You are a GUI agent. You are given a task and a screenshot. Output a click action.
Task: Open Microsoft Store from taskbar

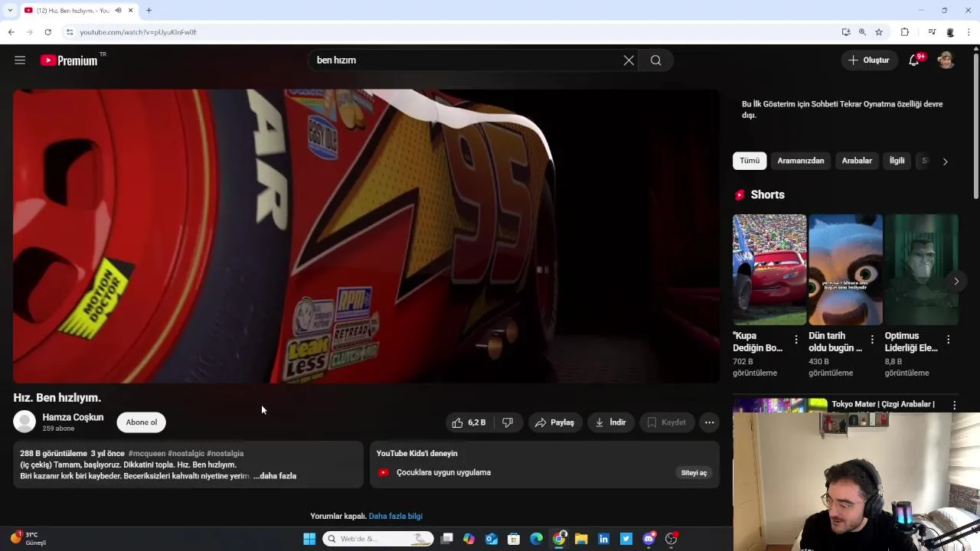(x=514, y=539)
